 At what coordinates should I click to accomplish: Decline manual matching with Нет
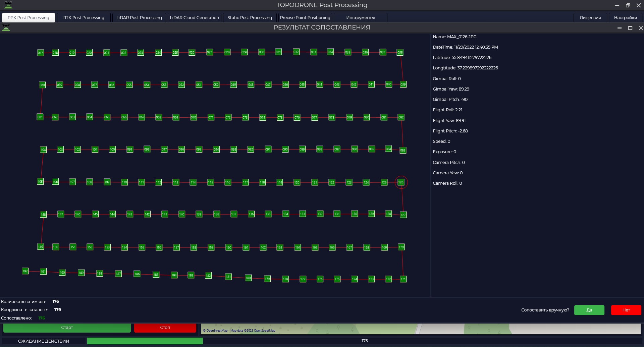pos(626,310)
